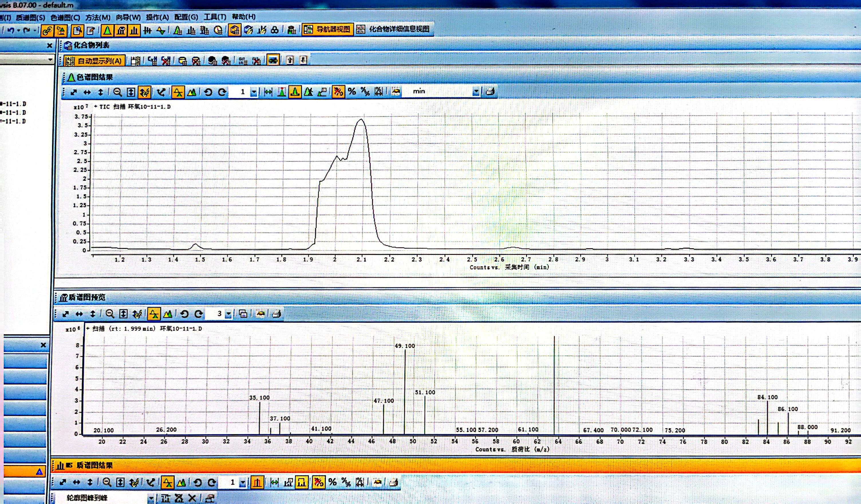Click the print icon in chromatogram toolbar

pos(490,92)
